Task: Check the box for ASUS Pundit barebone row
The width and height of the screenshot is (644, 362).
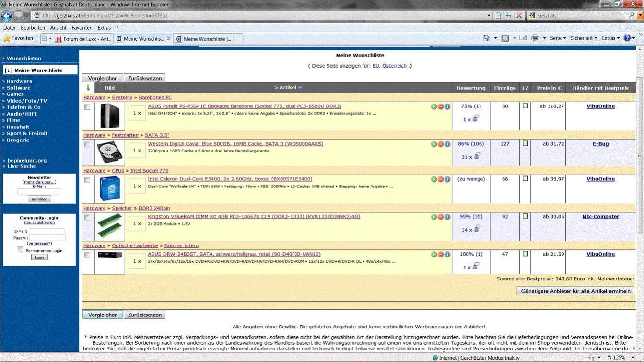Action: pyautogui.click(x=87, y=107)
